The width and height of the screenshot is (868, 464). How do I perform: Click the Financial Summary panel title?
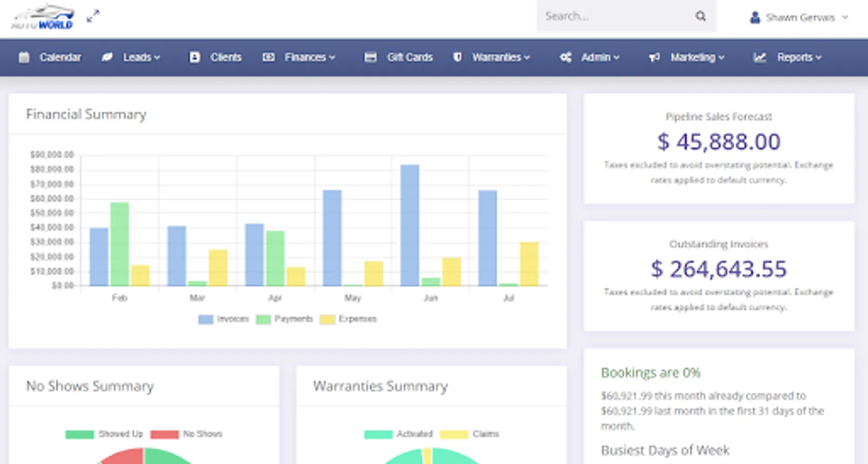tap(86, 114)
